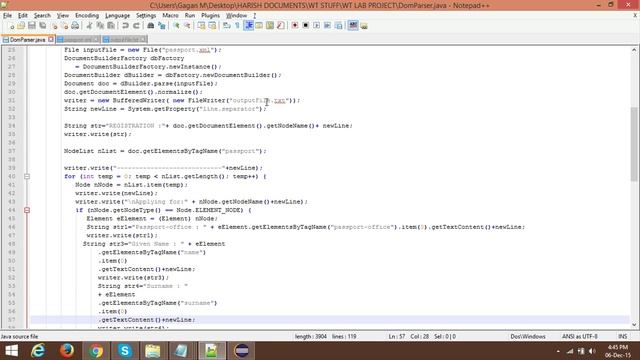Click the Copy toolbar icon
Image resolution: width=640 pixels, height=360 pixels.
[100, 26]
